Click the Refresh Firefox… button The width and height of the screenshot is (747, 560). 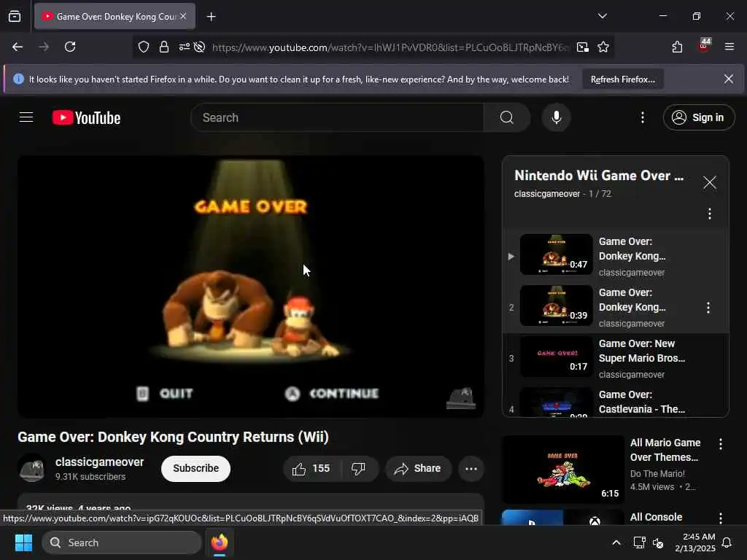[x=623, y=79]
